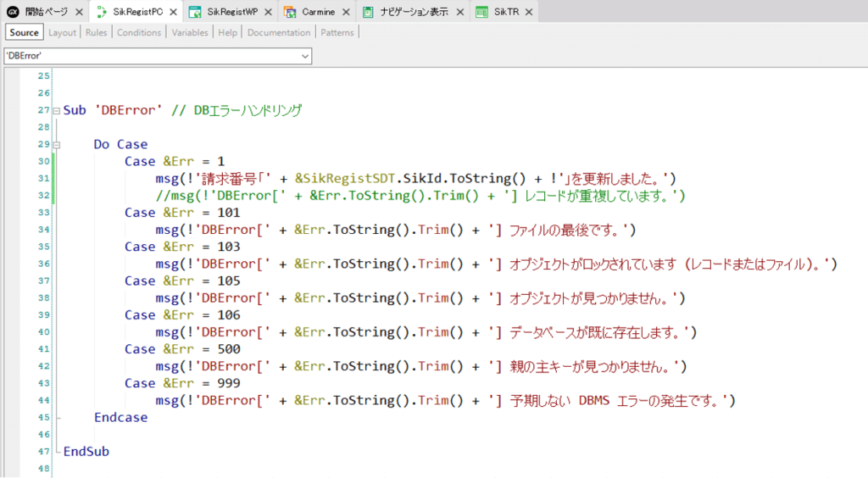Click the ナビゲーション表示 tab icon
Viewport: 868px width, 478px height.
[x=369, y=12]
